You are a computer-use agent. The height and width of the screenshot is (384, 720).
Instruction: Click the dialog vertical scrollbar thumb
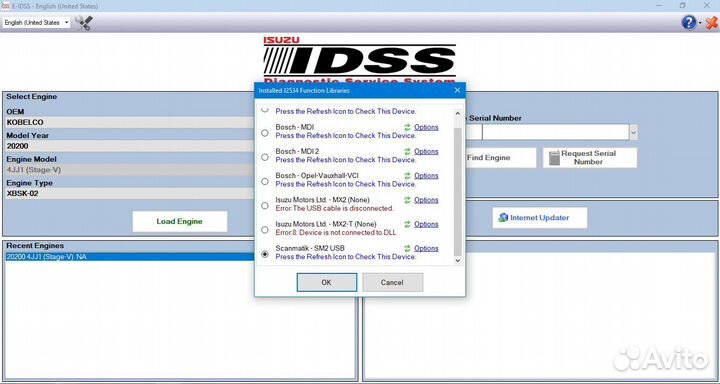pos(457,192)
